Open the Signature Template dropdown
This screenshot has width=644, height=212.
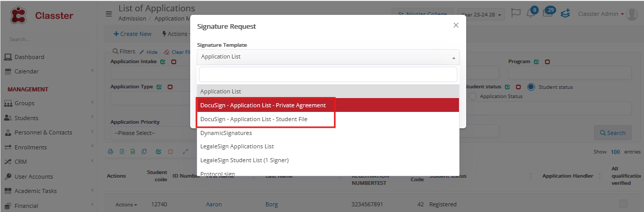[x=328, y=57]
